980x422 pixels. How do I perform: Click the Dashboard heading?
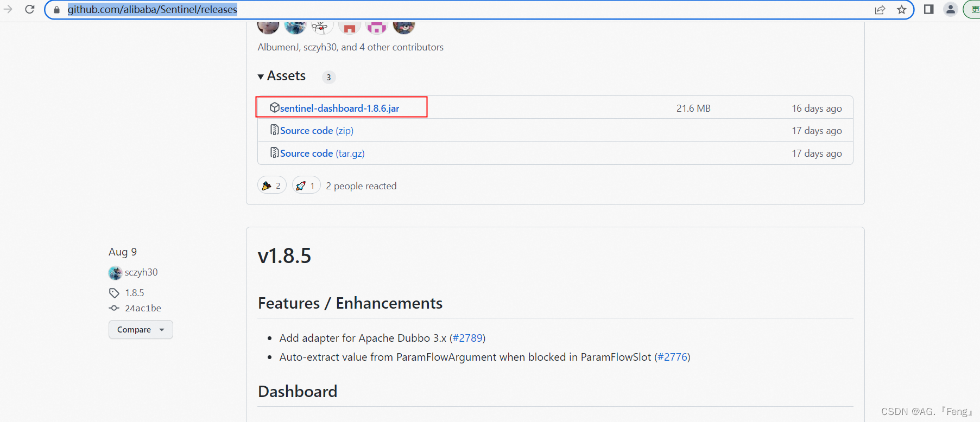click(x=298, y=392)
